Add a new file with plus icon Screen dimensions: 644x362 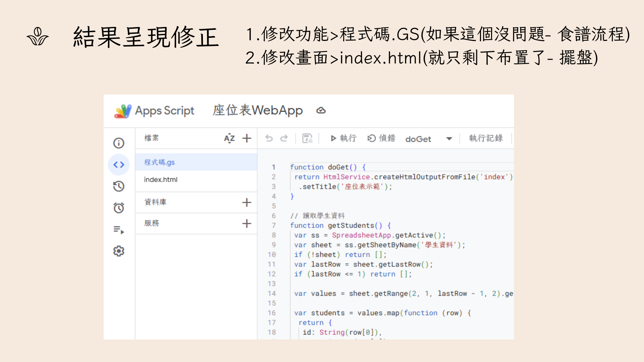[x=247, y=138]
